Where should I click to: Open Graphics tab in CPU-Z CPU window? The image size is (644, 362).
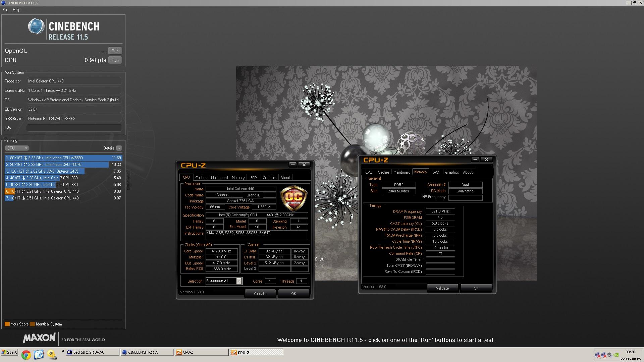pos(270,178)
